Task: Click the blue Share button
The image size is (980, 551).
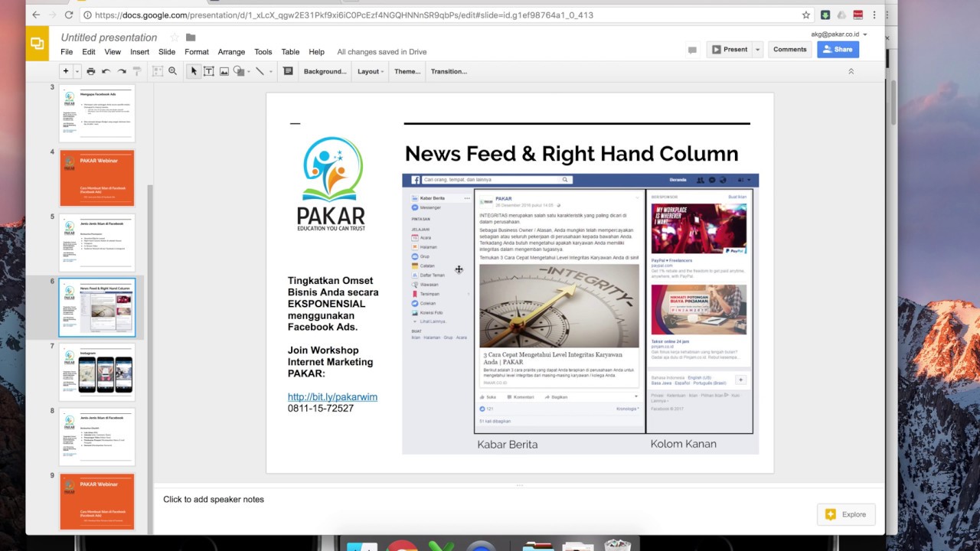Action: pos(838,49)
